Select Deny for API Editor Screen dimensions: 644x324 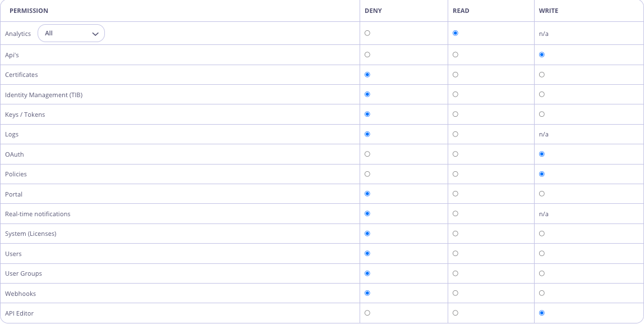pos(367,313)
